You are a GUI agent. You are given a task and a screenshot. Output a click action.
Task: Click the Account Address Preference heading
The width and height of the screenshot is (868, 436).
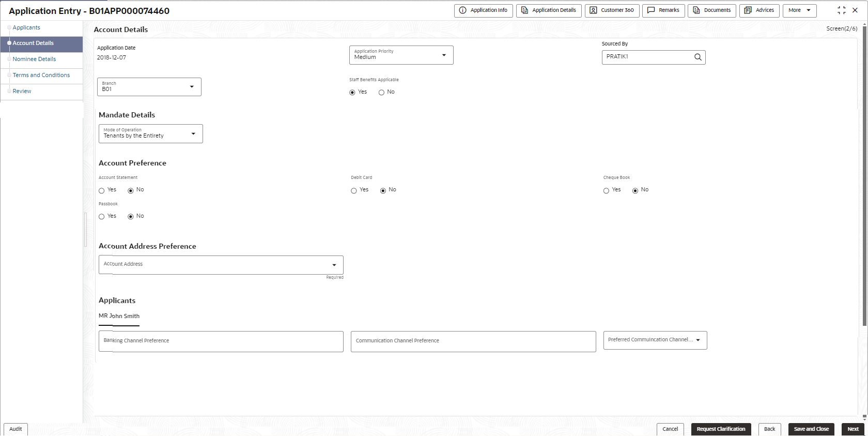pos(148,246)
